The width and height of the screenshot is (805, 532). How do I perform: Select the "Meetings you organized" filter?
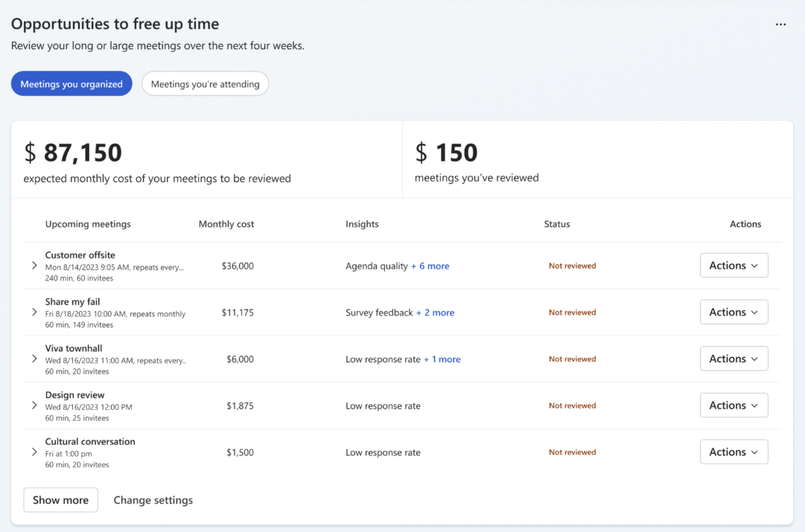tap(71, 83)
